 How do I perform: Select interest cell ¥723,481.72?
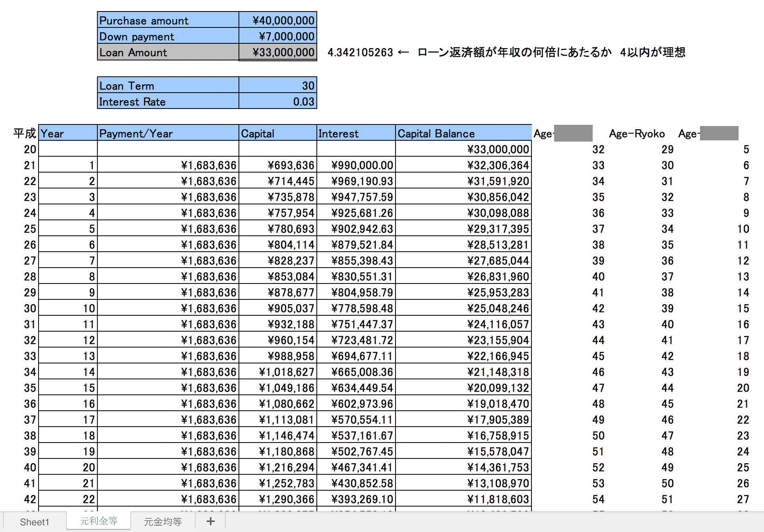356,340
